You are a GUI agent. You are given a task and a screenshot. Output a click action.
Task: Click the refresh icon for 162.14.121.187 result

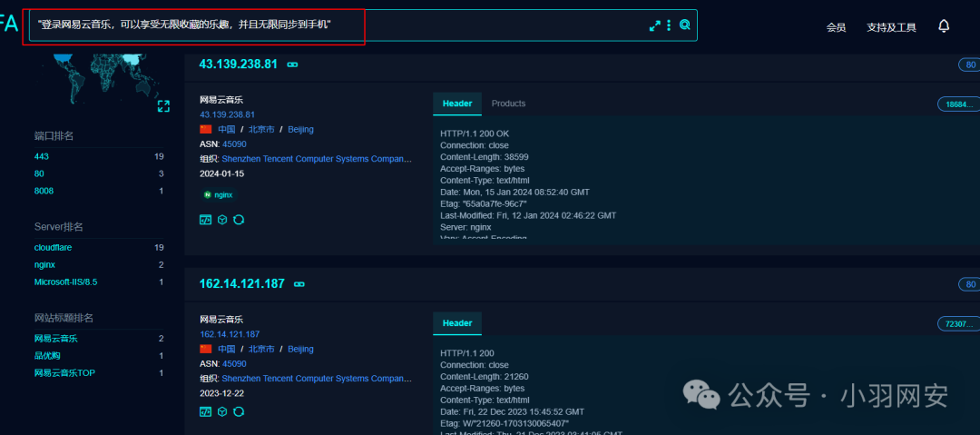[x=238, y=411]
